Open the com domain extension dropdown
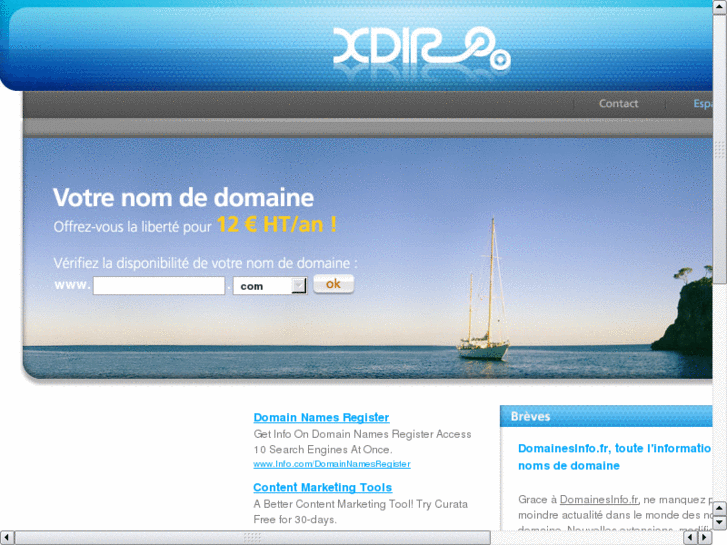This screenshot has height=545, width=727. (x=270, y=286)
